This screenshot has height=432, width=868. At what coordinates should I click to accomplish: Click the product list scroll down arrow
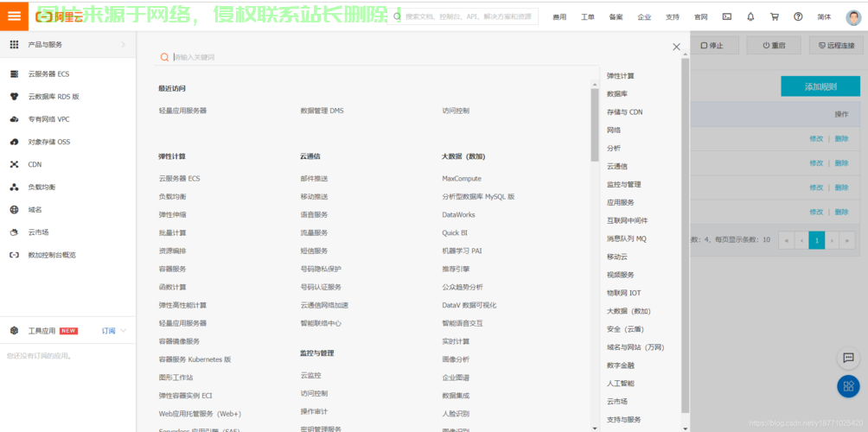click(595, 428)
